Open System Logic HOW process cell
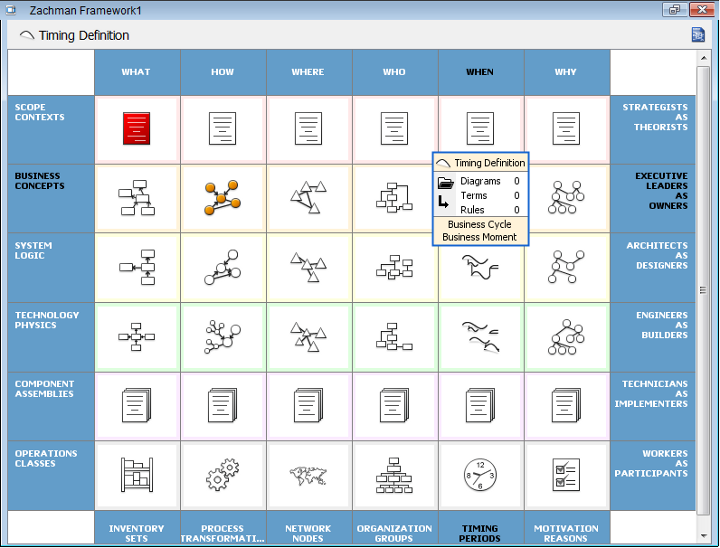This screenshot has width=720, height=548. click(x=222, y=267)
